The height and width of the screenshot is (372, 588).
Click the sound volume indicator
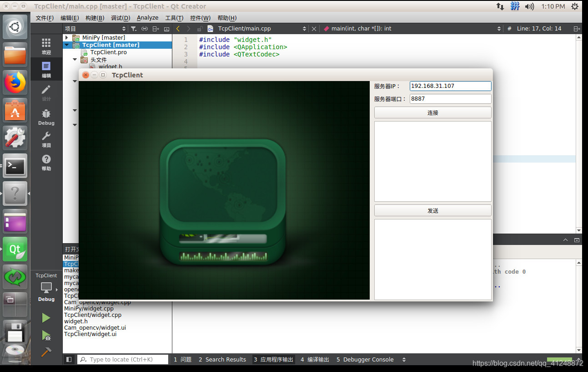(x=529, y=6)
